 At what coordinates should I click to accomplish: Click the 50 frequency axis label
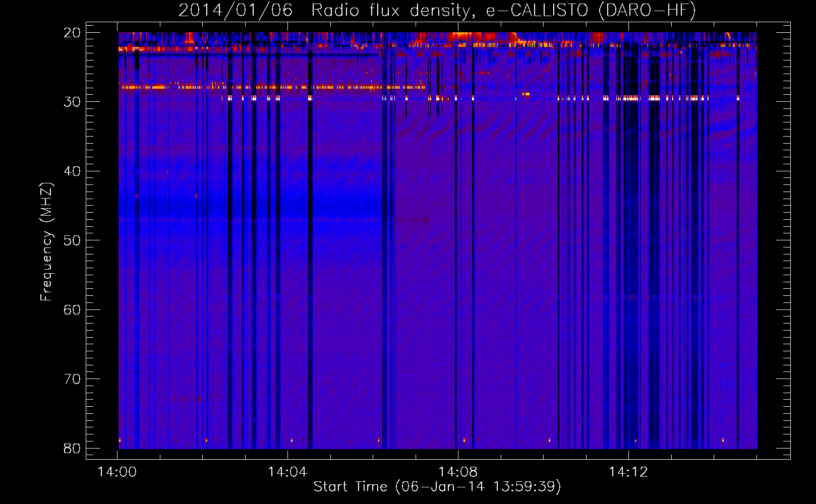point(72,240)
